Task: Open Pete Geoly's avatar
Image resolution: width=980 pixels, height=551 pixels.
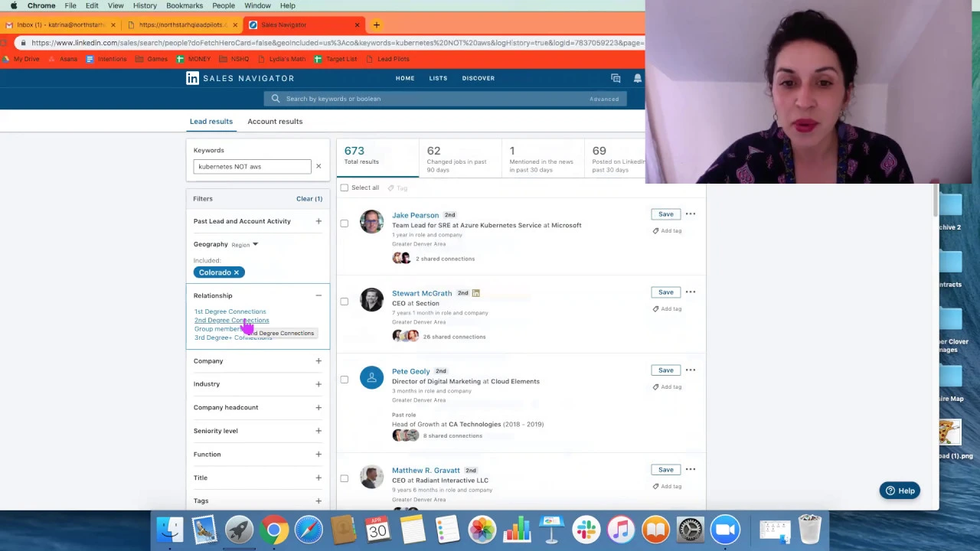Action: (x=371, y=377)
